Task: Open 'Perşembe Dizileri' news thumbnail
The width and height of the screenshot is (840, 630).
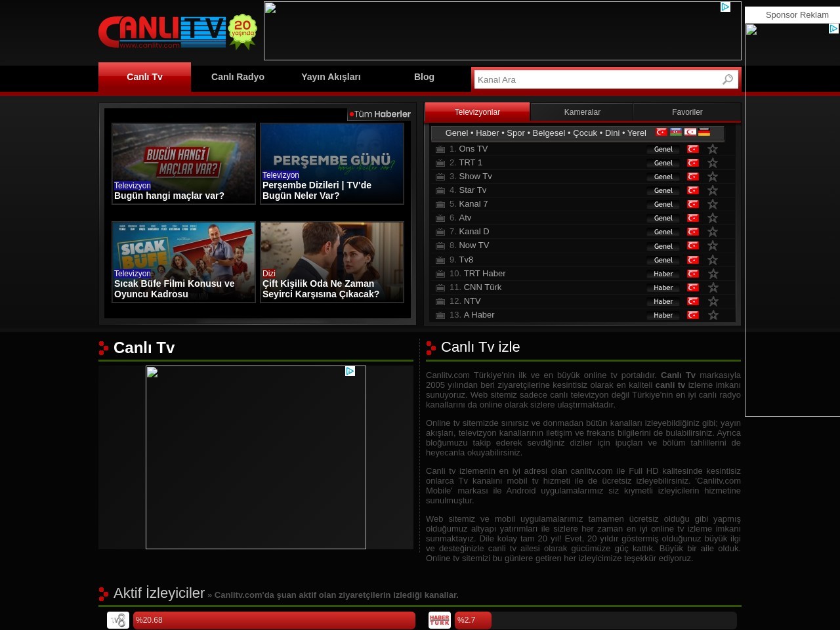Action: pyautogui.click(x=332, y=163)
